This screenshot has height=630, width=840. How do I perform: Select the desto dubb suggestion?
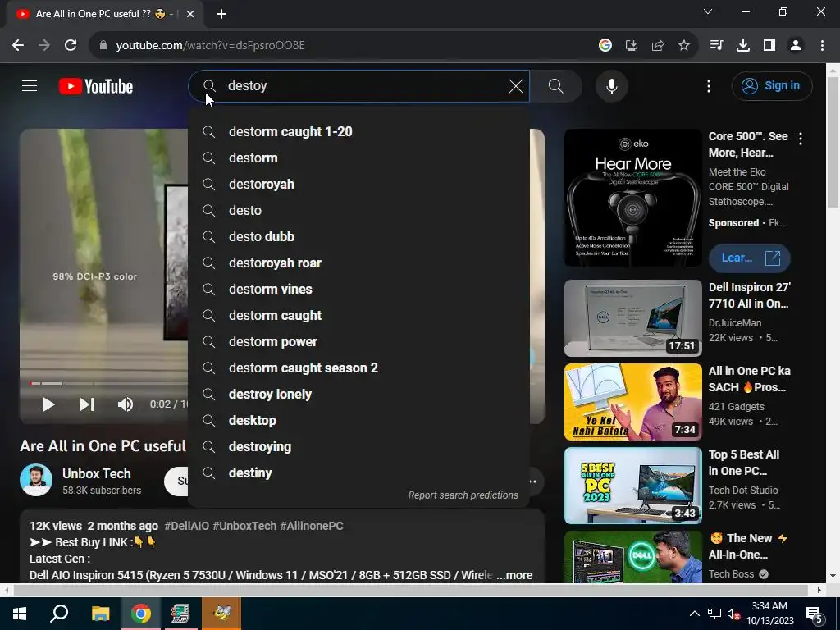358,237
